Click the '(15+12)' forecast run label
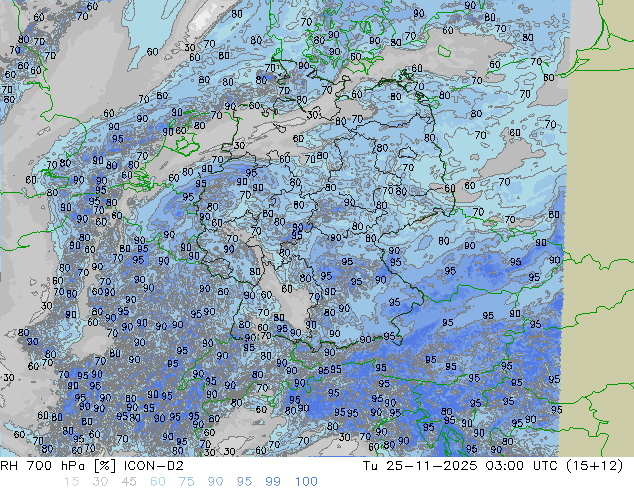This screenshot has height=490, width=634. (594, 466)
